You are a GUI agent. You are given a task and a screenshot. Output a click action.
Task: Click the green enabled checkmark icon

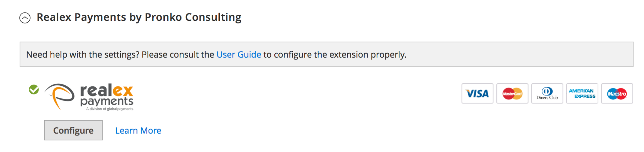click(34, 90)
